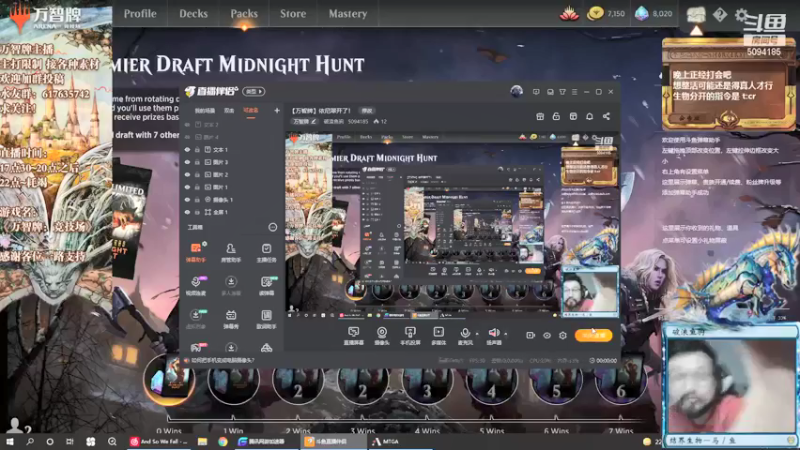Open the streaming app hamburger menu
Viewport: 800px width, 450px height.
click(574, 92)
